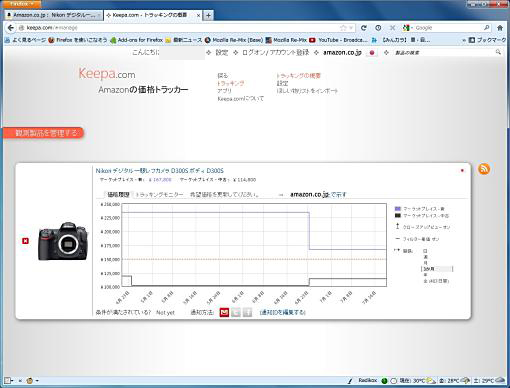Open the ブックマーク menu button
This screenshot has width=510, height=388.
click(487, 40)
